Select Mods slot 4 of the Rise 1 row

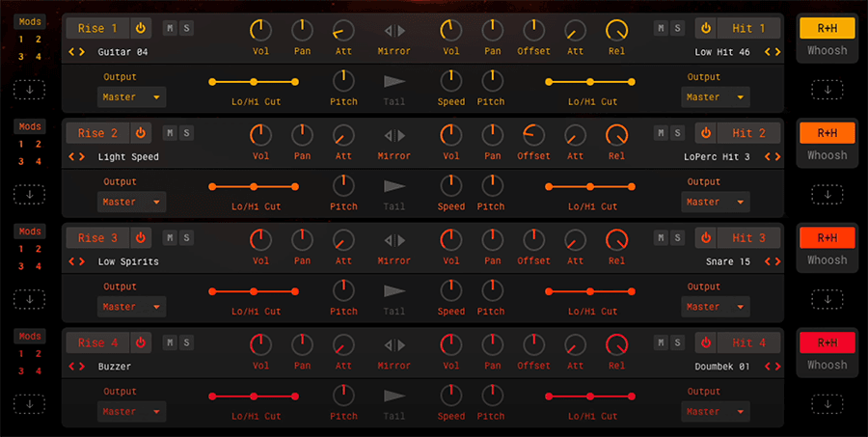point(39,57)
